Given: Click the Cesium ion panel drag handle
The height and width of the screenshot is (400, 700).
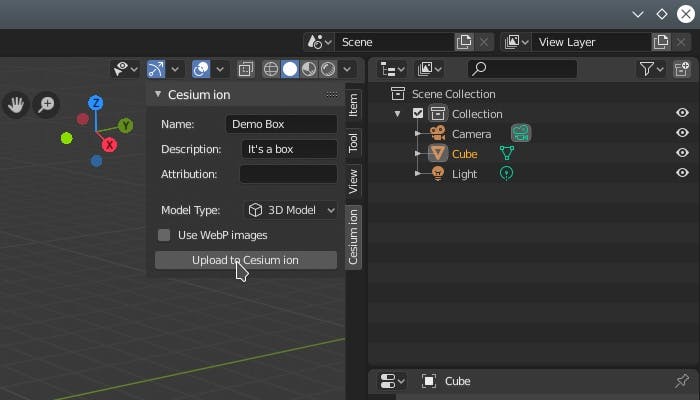Looking at the screenshot, I should (332, 95).
